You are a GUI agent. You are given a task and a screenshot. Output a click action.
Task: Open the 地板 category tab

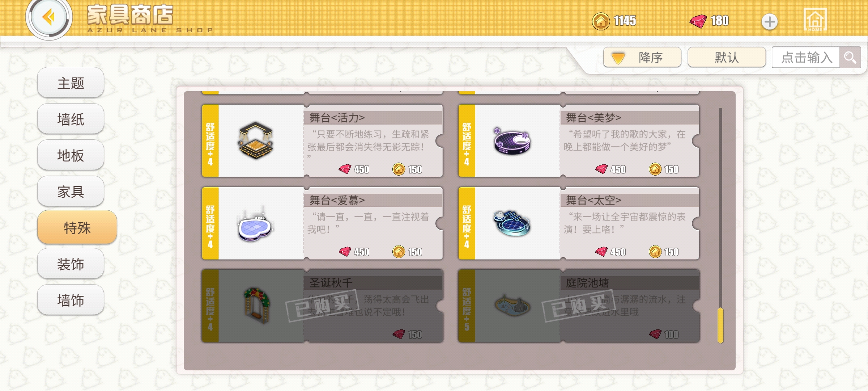71,155
